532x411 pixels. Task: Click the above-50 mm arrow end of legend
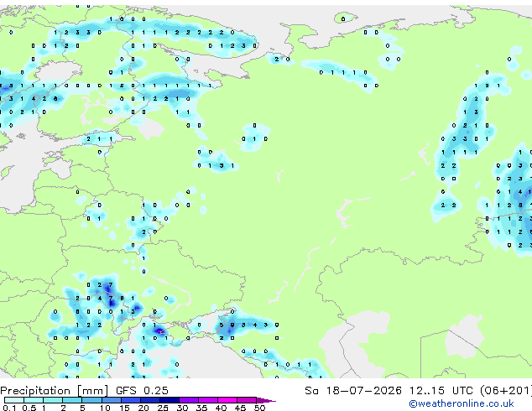[266, 400]
